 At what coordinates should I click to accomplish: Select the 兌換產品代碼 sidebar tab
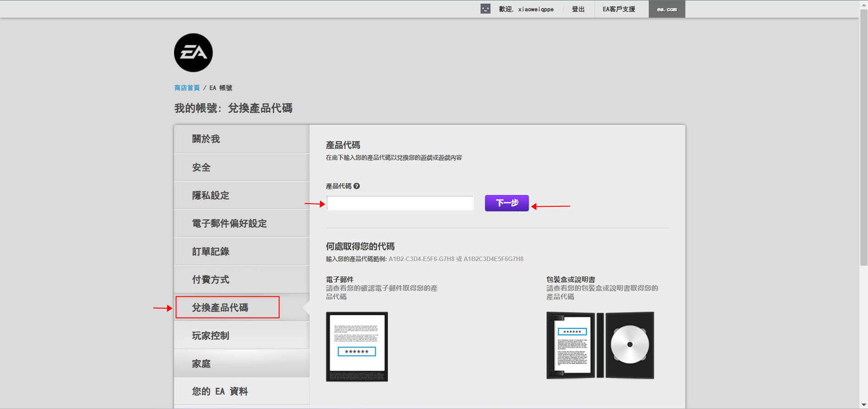click(x=241, y=308)
